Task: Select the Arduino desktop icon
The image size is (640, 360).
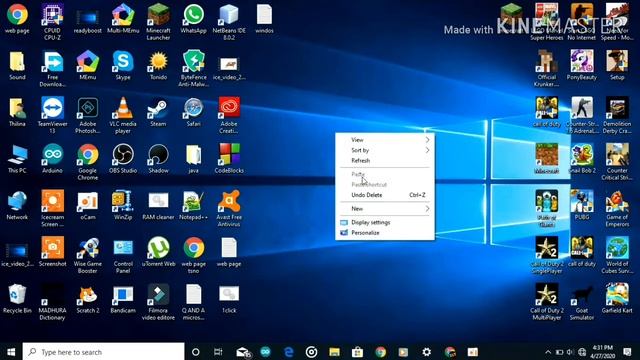Action: [x=52, y=158]
